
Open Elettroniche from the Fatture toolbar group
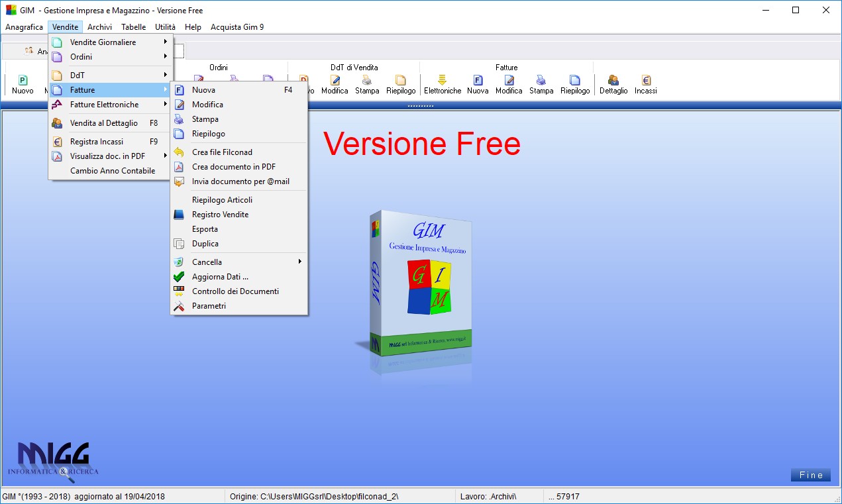(x=443, y=85)
